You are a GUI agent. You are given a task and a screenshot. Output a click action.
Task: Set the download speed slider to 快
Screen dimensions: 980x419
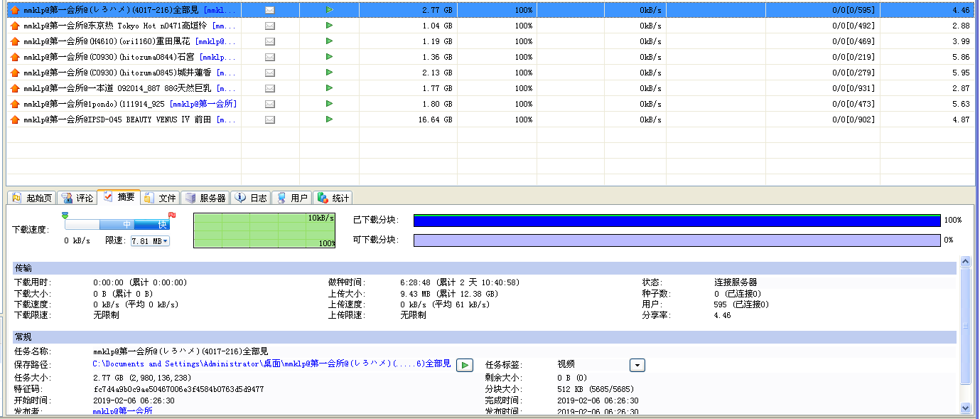click(162, 225)
